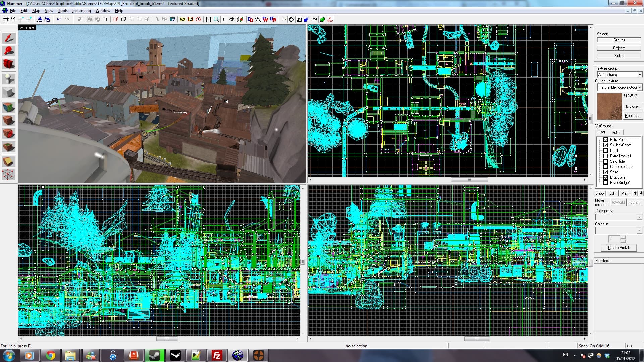
Task: Open Google Chrome from the taskbar
Action: coord(51,355)
